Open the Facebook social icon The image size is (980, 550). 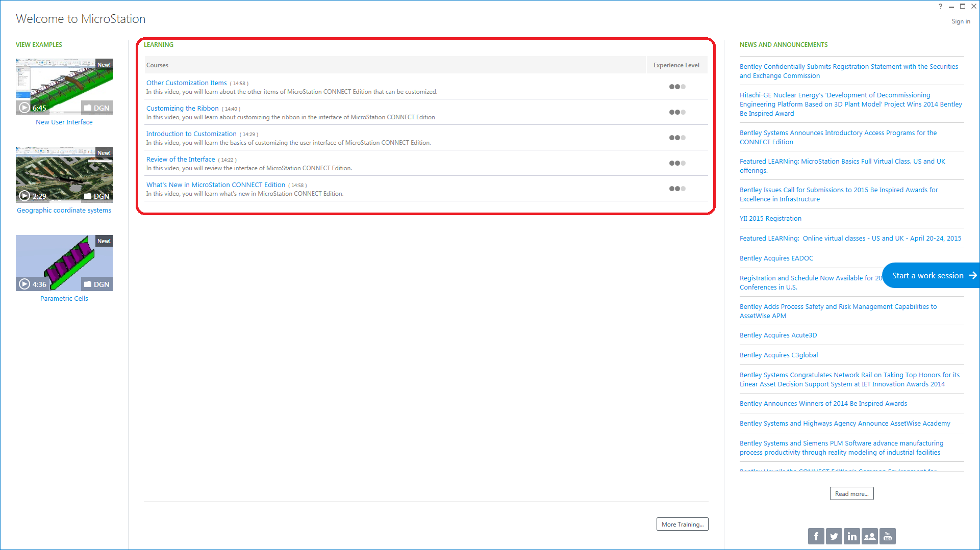point(816,536)
